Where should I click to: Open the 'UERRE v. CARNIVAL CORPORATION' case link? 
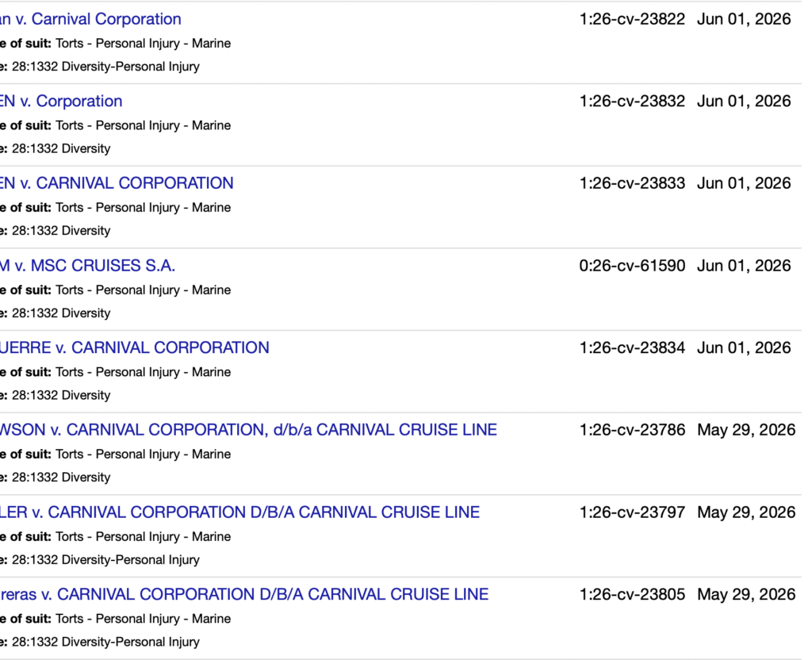pyautogui.click(x=135, y=347)
